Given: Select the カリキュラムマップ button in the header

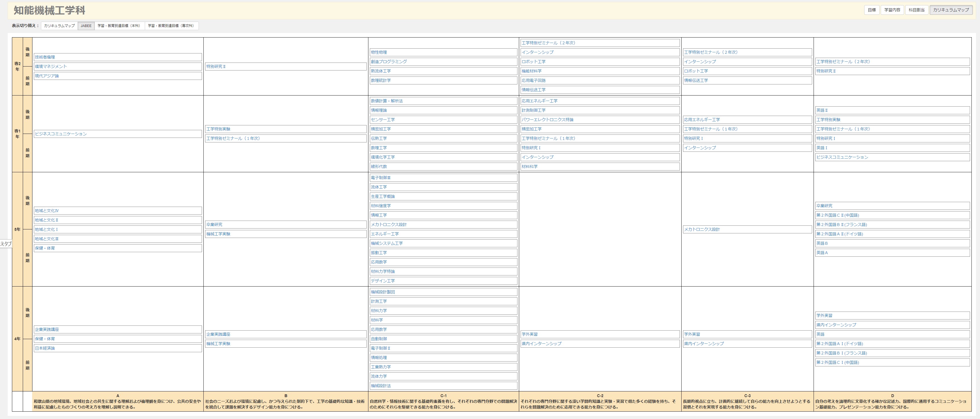Looking at the screenshot, I should (x=951, y=10).
